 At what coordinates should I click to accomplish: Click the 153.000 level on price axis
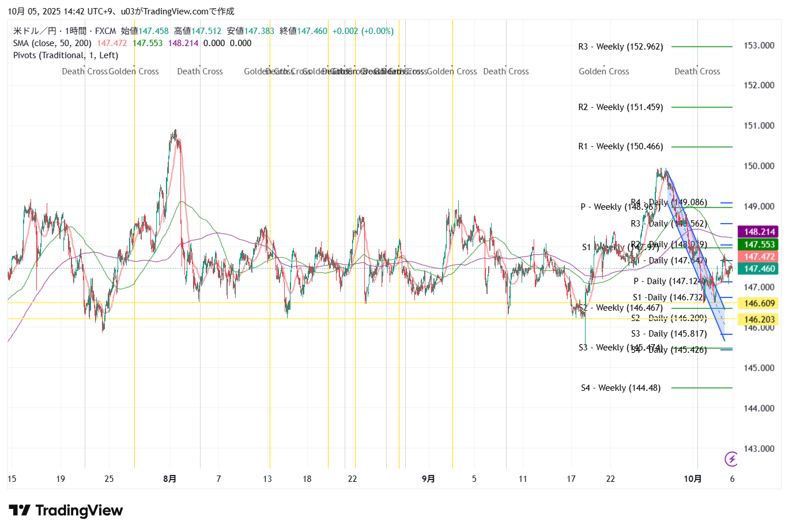(x=759, y=46)
